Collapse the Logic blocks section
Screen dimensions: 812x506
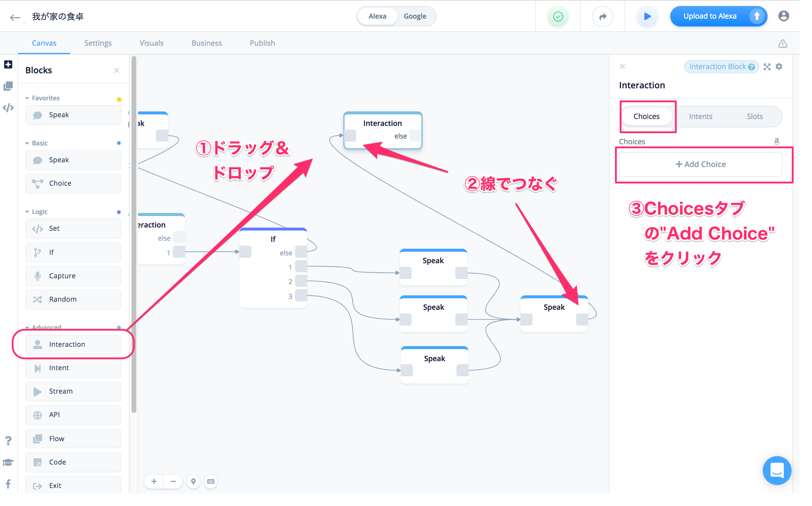[x=27, y=212]
